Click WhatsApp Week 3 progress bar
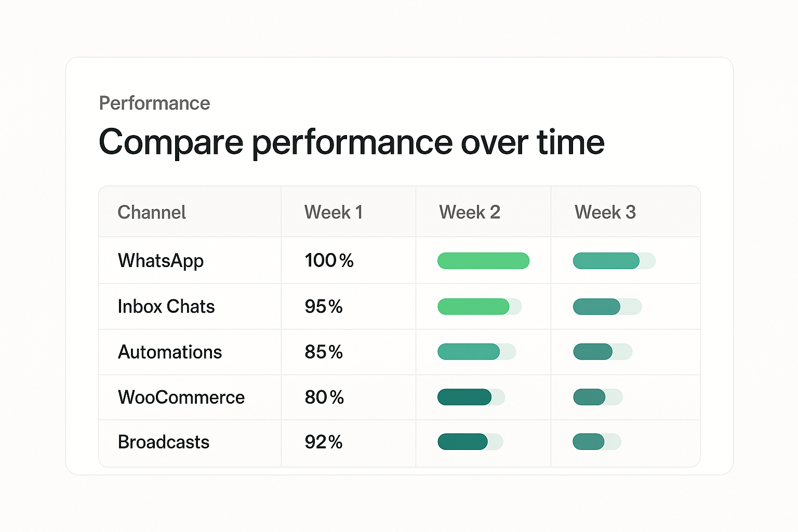This screenshot has height=532, width=798. point(614,261)
